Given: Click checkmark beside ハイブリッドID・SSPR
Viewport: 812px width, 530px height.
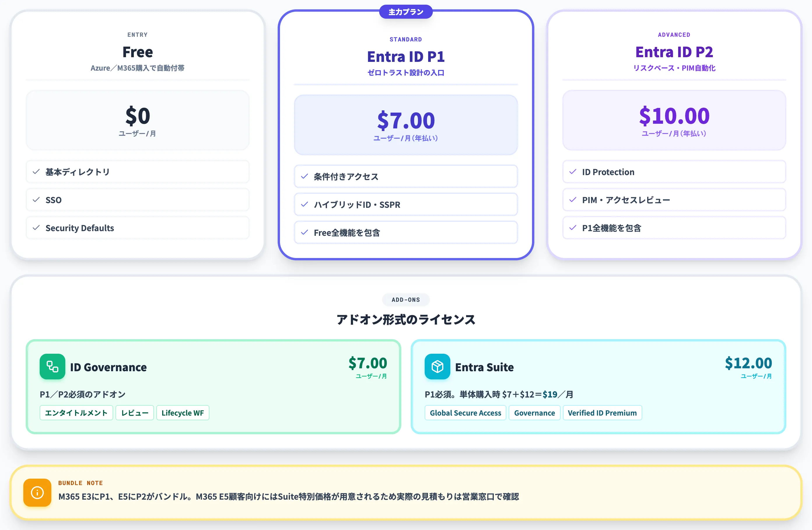Looking at the screenshot, I should (x=304, y=204).
